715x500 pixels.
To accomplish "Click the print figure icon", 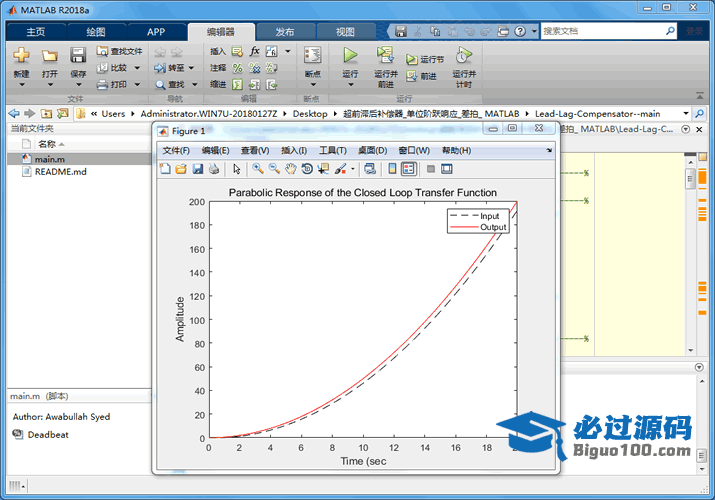I will pos(214,169).
